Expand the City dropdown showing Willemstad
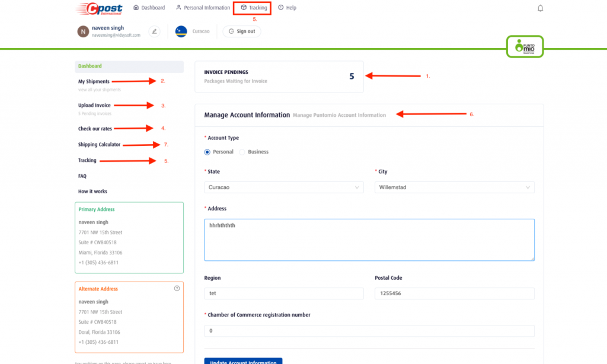Viewport: 607px width, 364px height. (455, 187)
